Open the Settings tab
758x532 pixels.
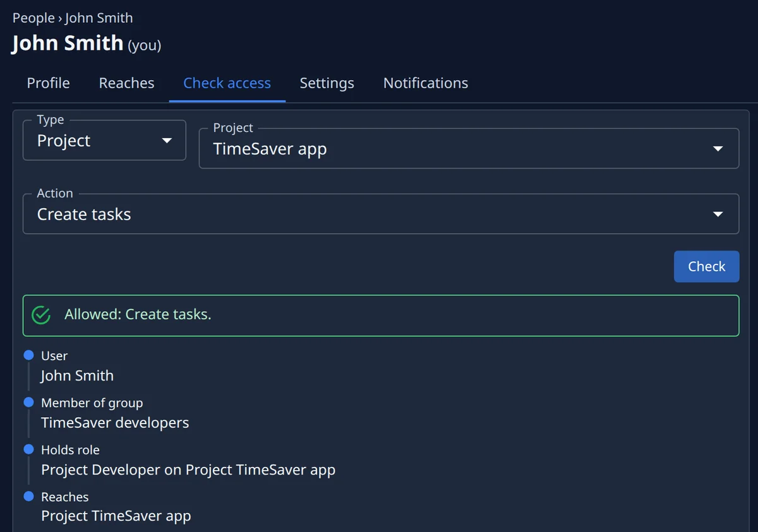[x=327, y=83]
